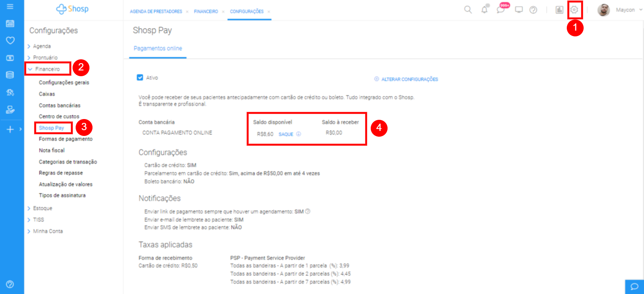Click the download icon beside SAQUE
The width and height of the screenshot is (644, 294).
pos(298,134)
